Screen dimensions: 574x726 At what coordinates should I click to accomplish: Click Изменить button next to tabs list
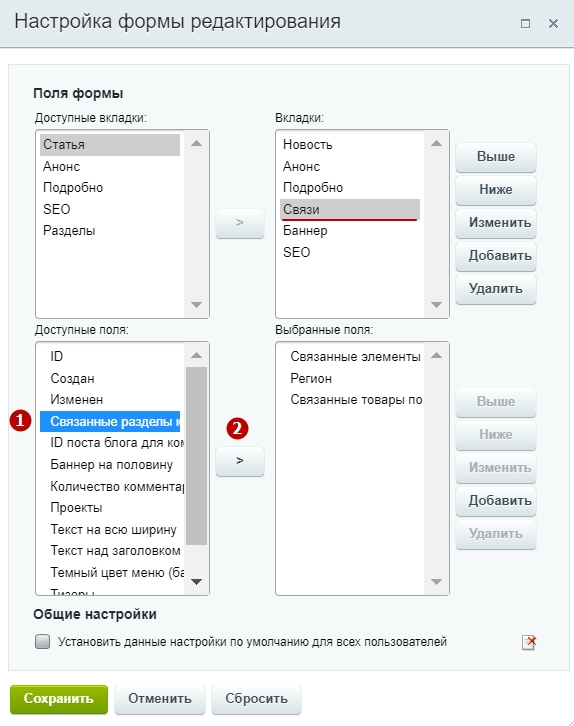pyautogui.click(x=496, y=223)
